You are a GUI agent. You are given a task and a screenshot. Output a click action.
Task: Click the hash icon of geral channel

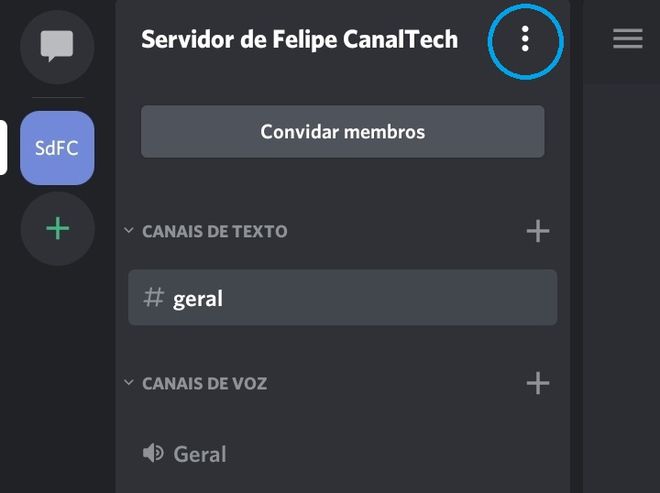(x=153, y=297)
